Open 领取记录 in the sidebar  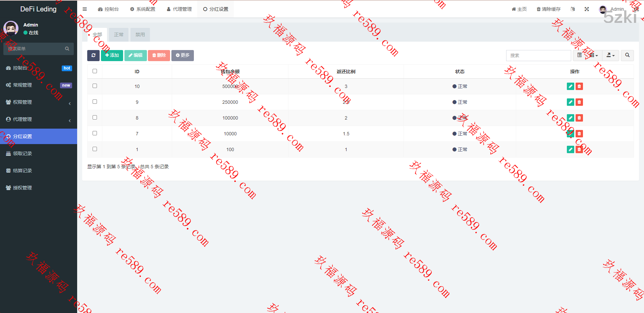pyautogui.click(x=22, y=153)
